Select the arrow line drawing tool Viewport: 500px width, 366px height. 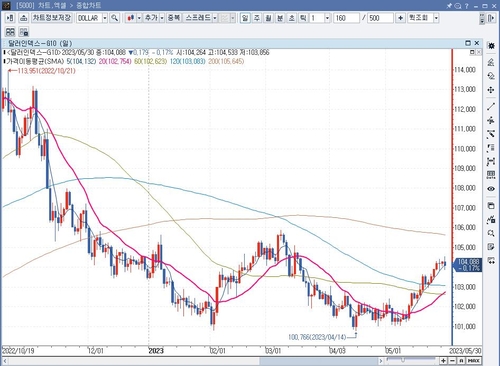pyautogui.click(x=491, y=134)
